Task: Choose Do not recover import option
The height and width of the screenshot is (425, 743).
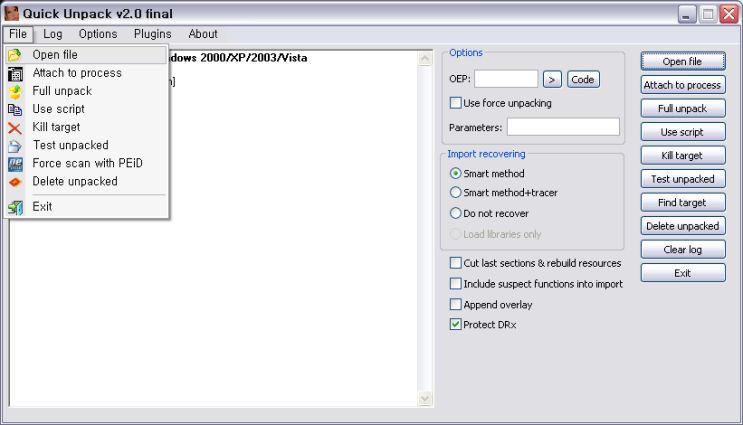Action: [456, 213]
